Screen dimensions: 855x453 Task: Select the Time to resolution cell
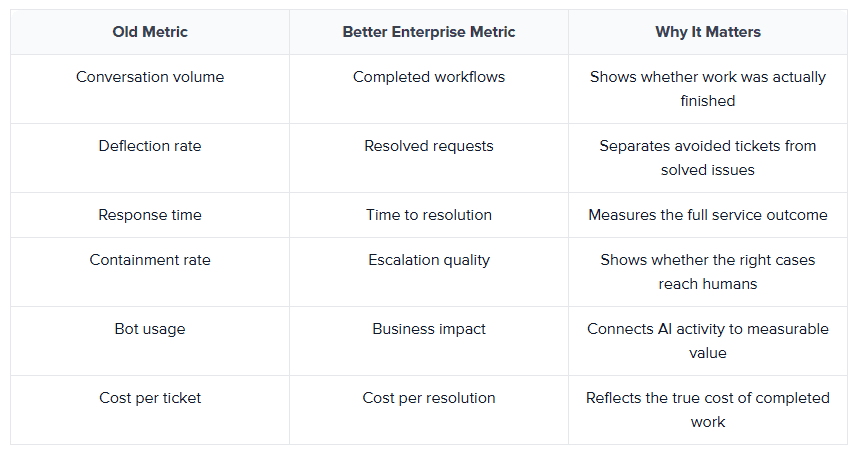(429, 215)
